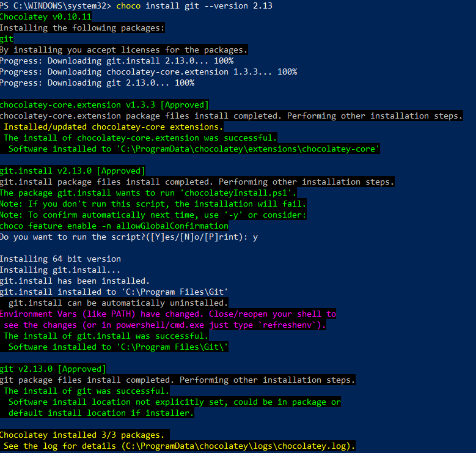
Task: Click the chocolatey-core extensions install path line
Action: (x=194, y=149)
